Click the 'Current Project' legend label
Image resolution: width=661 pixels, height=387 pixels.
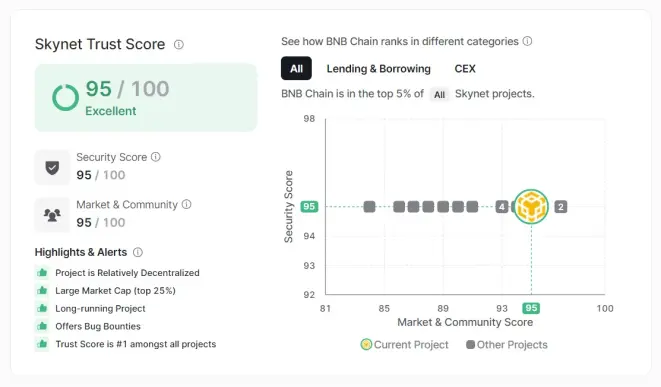click(x=411, y=344)
